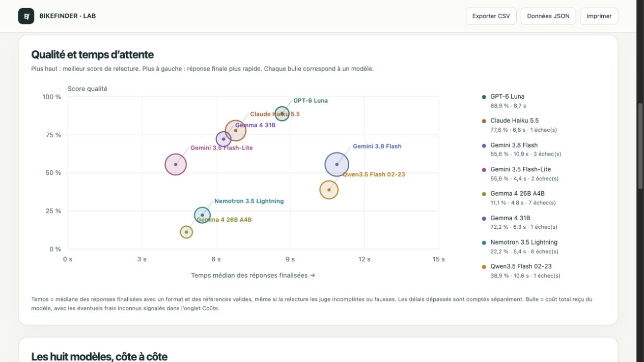Click the Claude Haiku 5.5 legend name

pos(514,121)
